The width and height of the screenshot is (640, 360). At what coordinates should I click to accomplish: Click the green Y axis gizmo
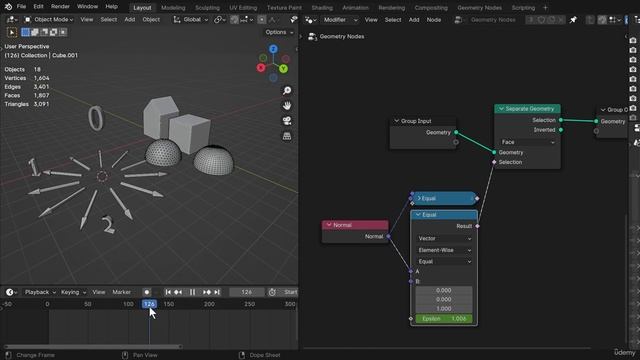coord(283,69)
